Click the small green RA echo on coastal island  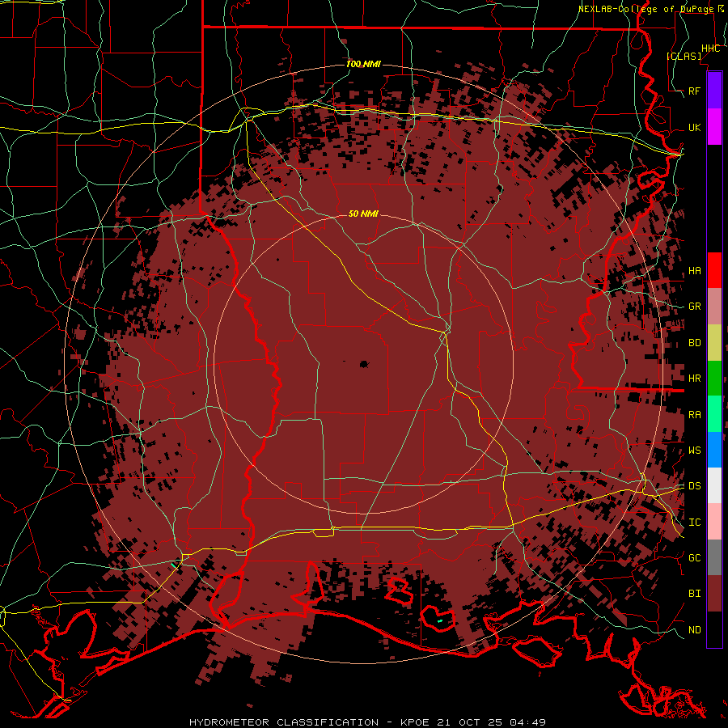point(440,620)
